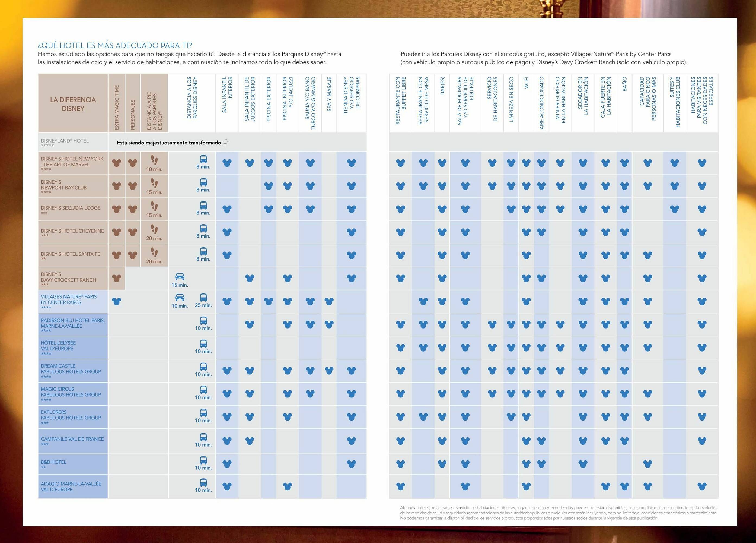Click the "Extra Magic Time" column header
Viewport: 756px width, 543px height.
click(117, 107)
